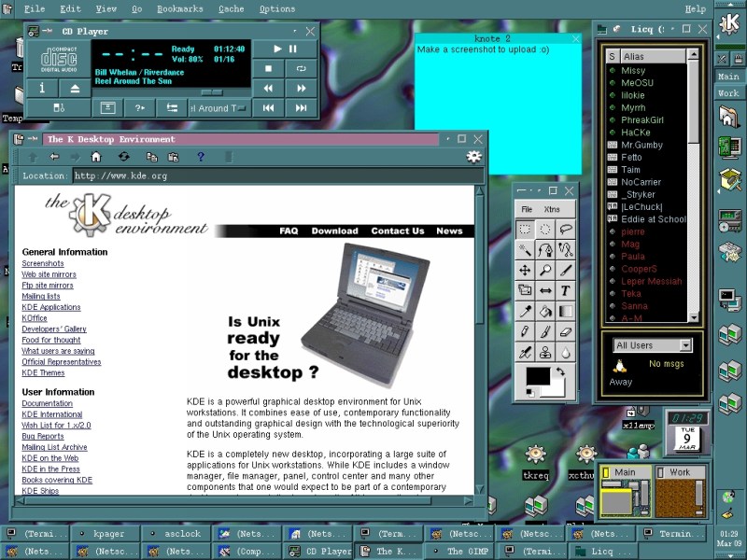Choose the Free Select lasso tool
747x560 pixels.
(566, 230)
